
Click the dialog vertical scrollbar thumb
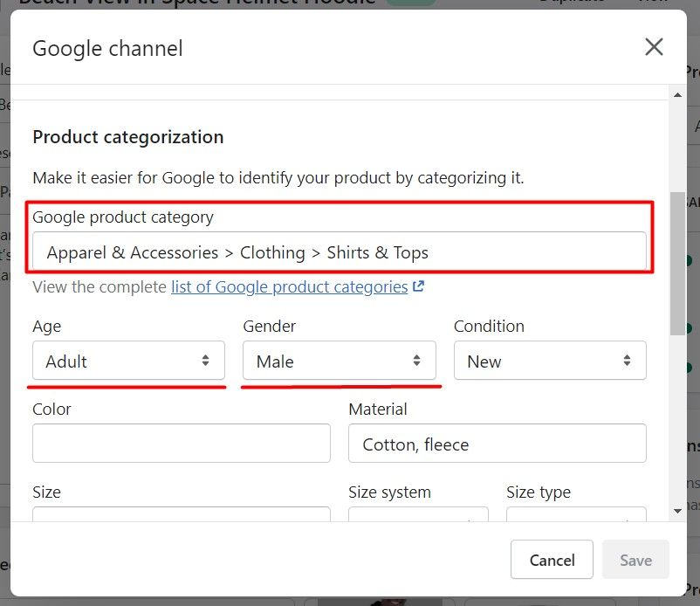point(677,264)
